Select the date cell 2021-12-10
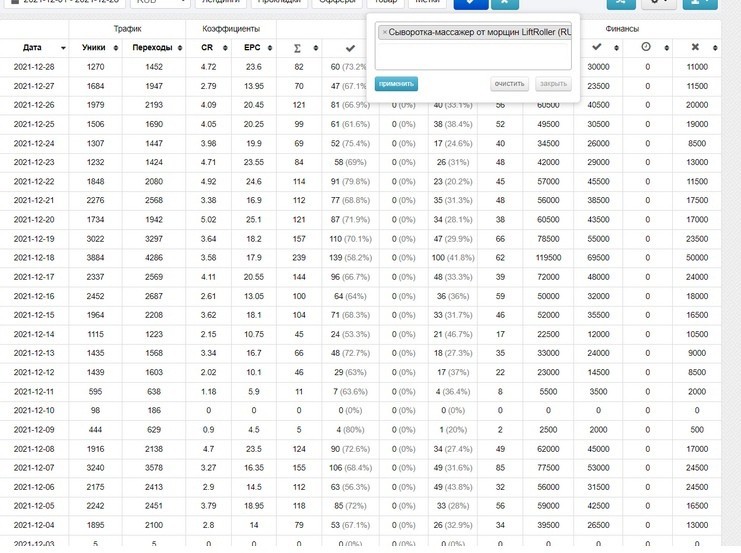This screenshot has width=741, height=553. click(x=34, y=410)
